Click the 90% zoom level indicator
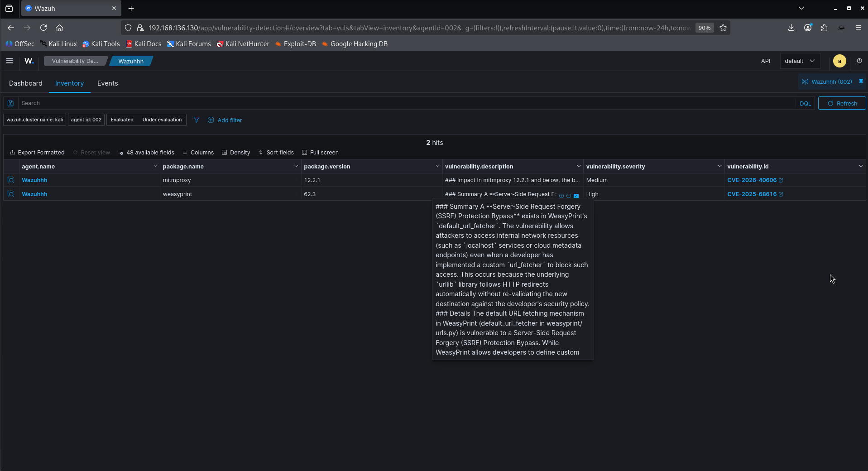The width and height of the screenshot is (868, 471). coord(705,28)
